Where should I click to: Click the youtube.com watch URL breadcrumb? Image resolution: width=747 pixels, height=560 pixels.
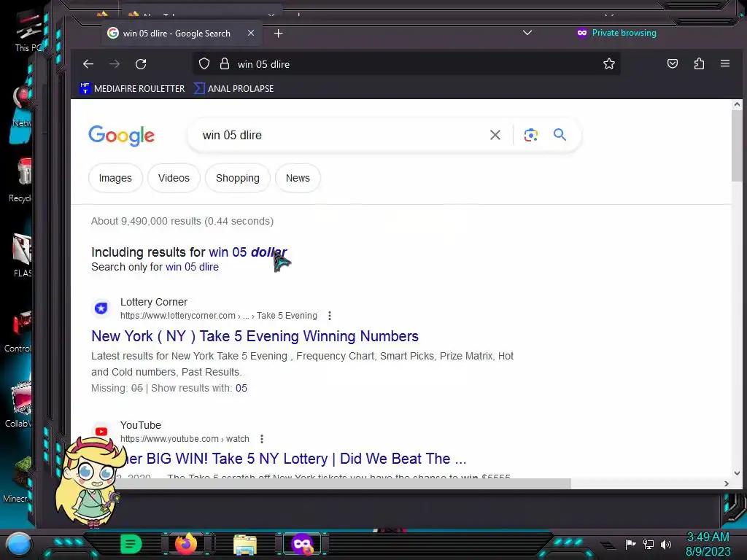tap(185, 438)
